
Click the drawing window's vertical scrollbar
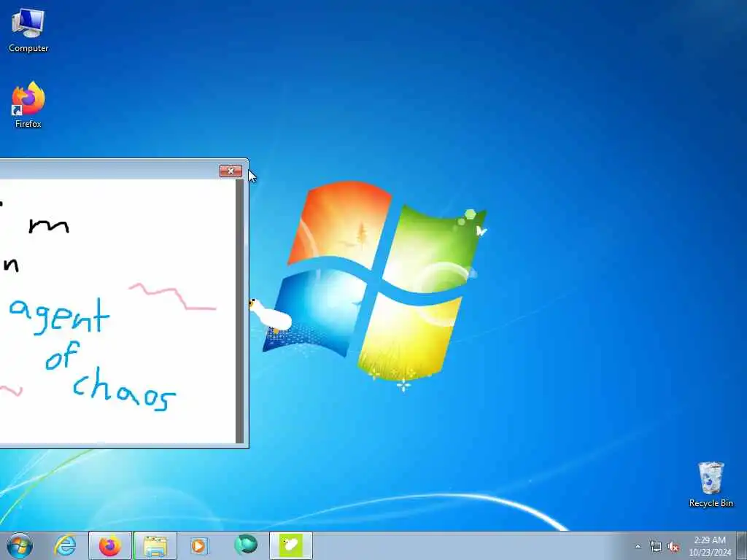click(x=239, y=311)
